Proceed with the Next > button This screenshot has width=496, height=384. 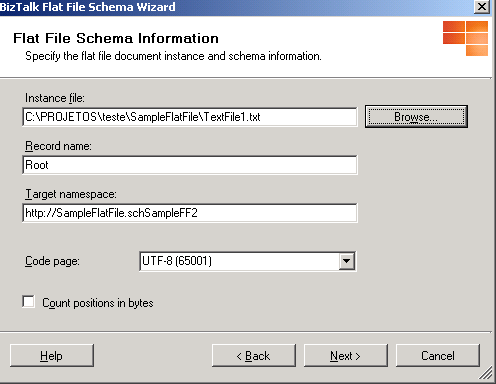[x=345, y=356]
